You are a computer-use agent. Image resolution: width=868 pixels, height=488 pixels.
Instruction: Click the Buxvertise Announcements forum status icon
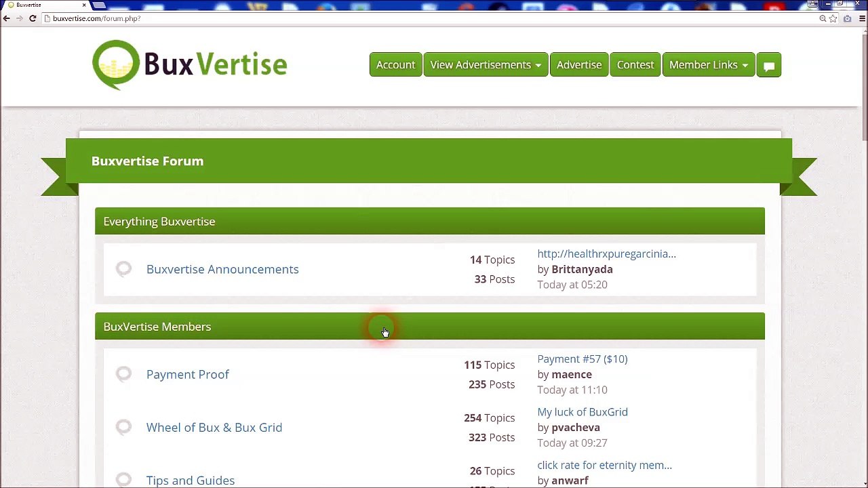[x=123, y=269]
